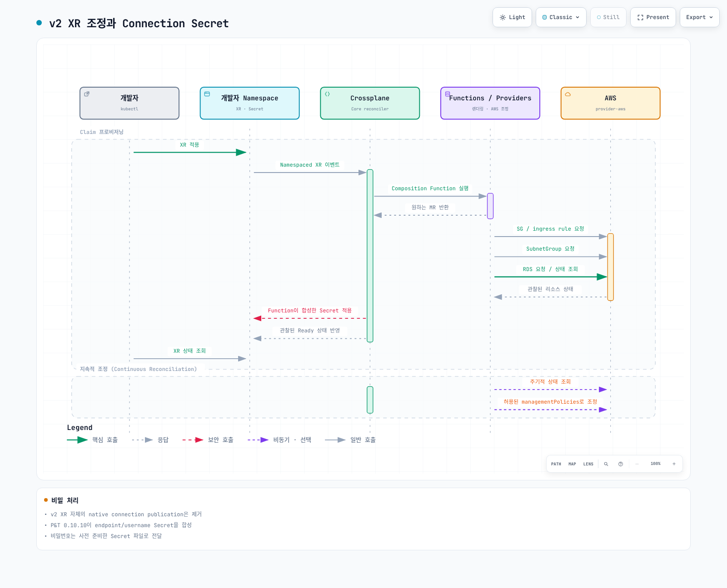Screen dimensions: 727x588
Task: Click the cloud icon on AWS node
Action: pos(568,94)
